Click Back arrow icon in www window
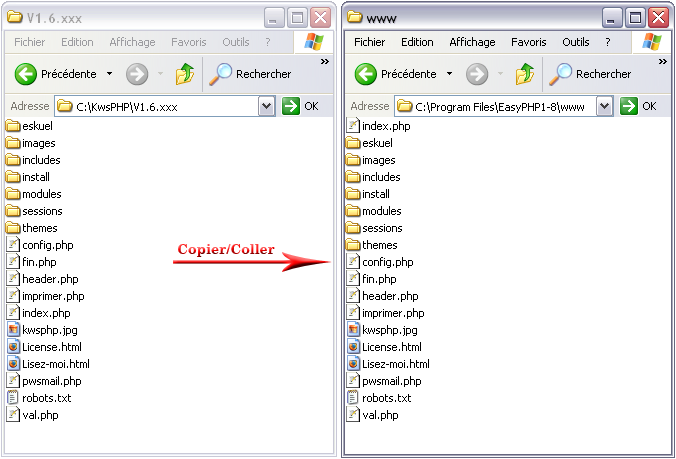The width and height of the screenshot is (676, 459). pos(366,74)
